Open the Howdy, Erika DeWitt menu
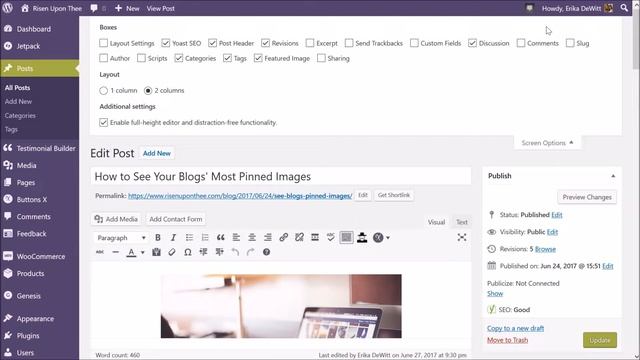 pyautogui.click(x=577, y=8)
